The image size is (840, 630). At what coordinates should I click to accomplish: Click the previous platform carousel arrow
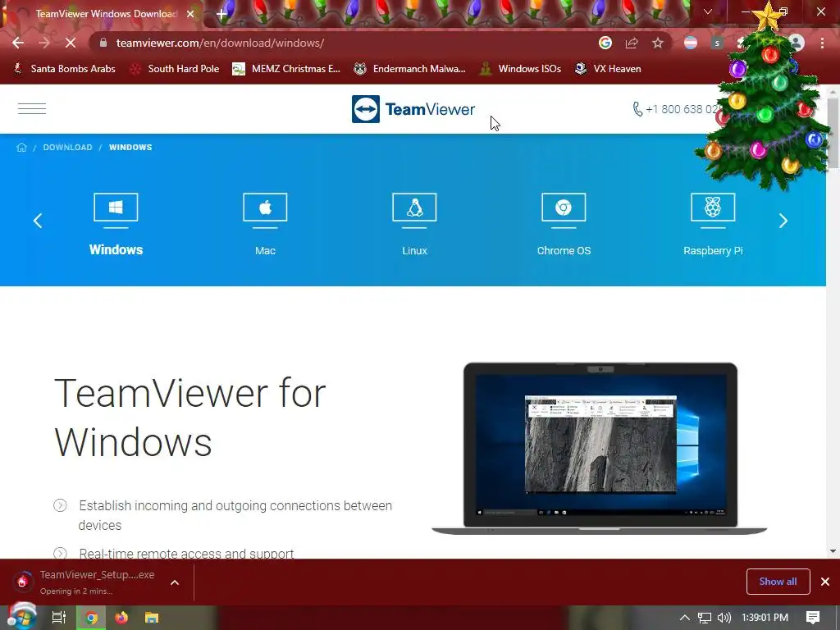(x=38, y=221)
